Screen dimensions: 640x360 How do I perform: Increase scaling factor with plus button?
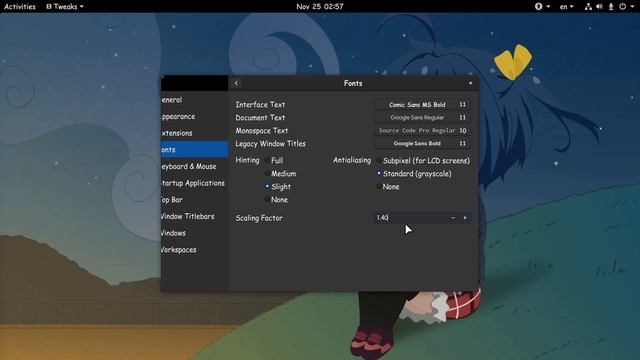(x=465, y=218)
